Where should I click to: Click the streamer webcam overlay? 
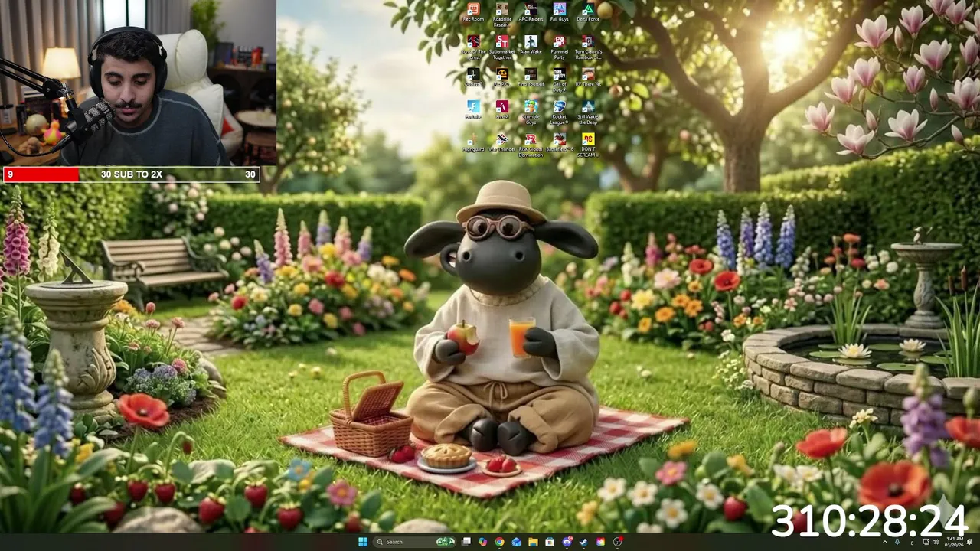[x=138, y=83]
